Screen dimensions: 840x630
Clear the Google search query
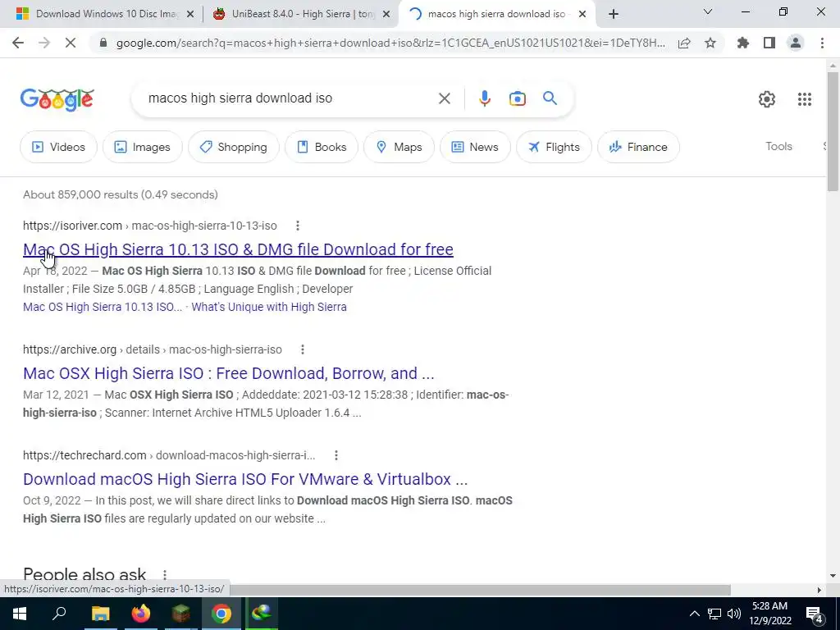pos(444,98)
